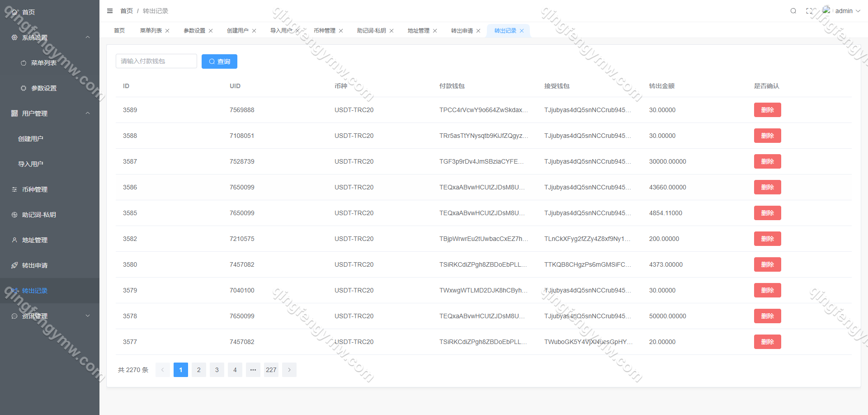Click the 首页 breadcrumb link

[127, 11]
